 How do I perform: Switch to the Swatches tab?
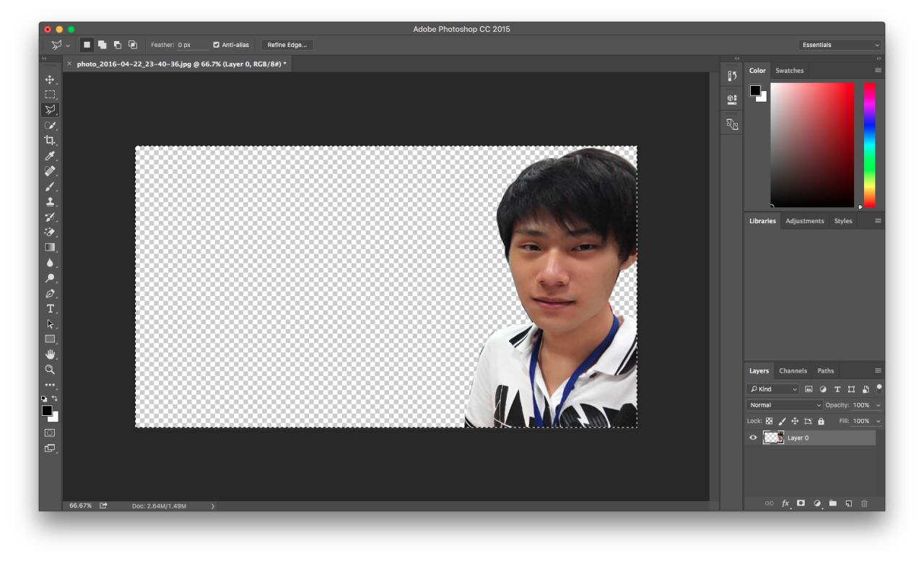pos(789,71)
